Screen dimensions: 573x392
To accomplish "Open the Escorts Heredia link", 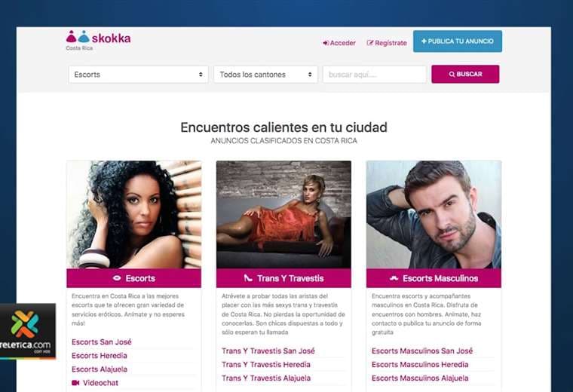I will pos(100,356).
